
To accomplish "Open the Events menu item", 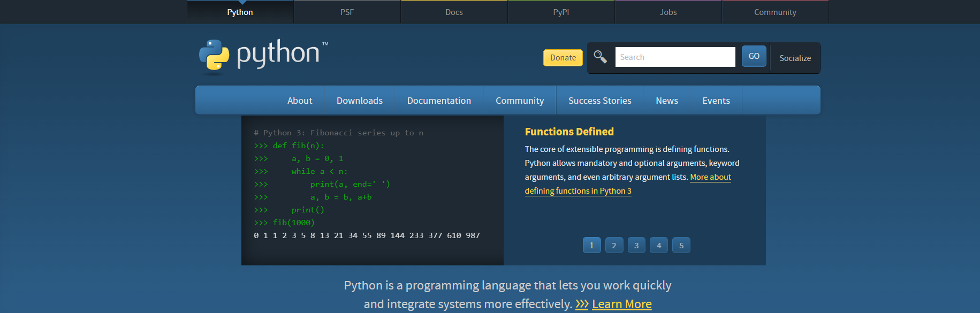I will point(716,101).
